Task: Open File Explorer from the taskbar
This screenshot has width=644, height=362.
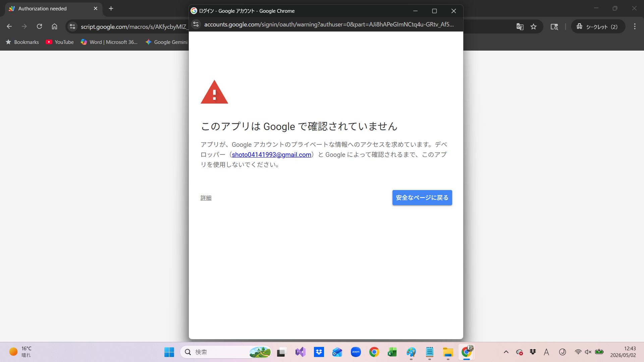Action: (448, 352)
